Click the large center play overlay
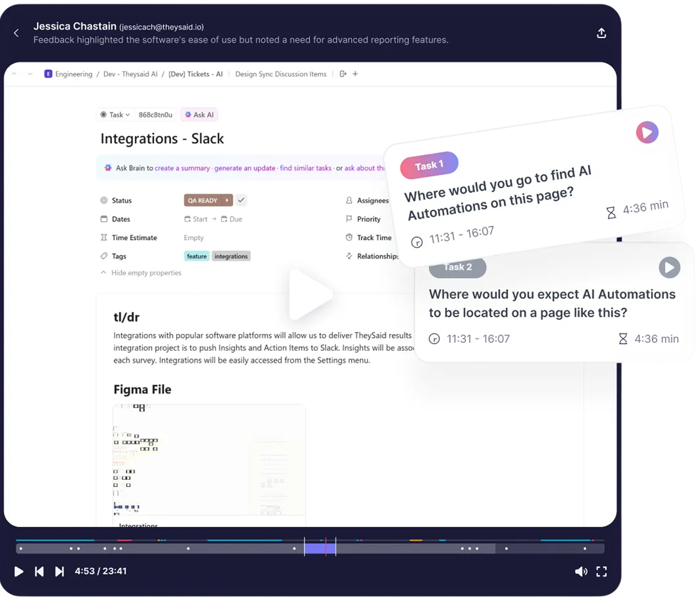This screenshot has width=700, height=603. coord(310,294)
